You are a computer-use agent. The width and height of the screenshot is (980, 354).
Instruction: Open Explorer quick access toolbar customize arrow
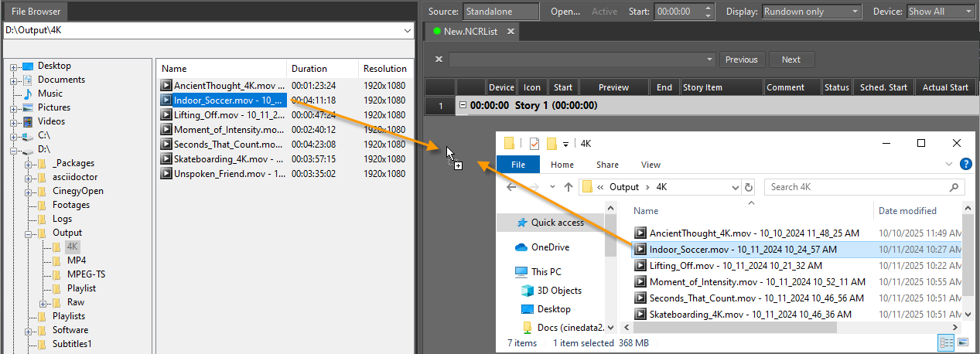(x=566, y=144)
